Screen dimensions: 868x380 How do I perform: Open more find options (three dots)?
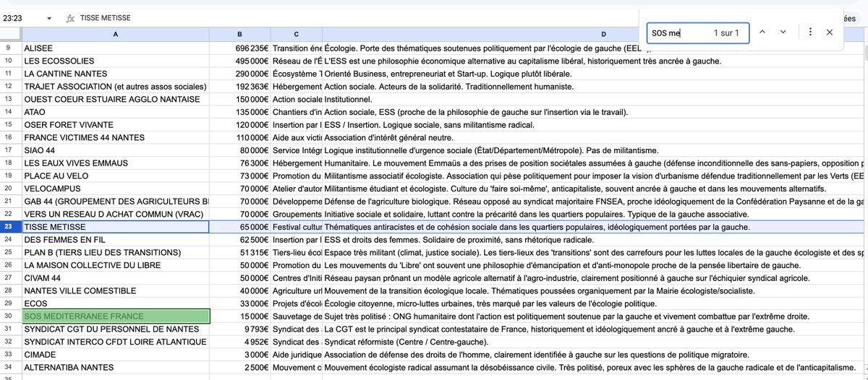pyautogui.click(x=811, y=32)
